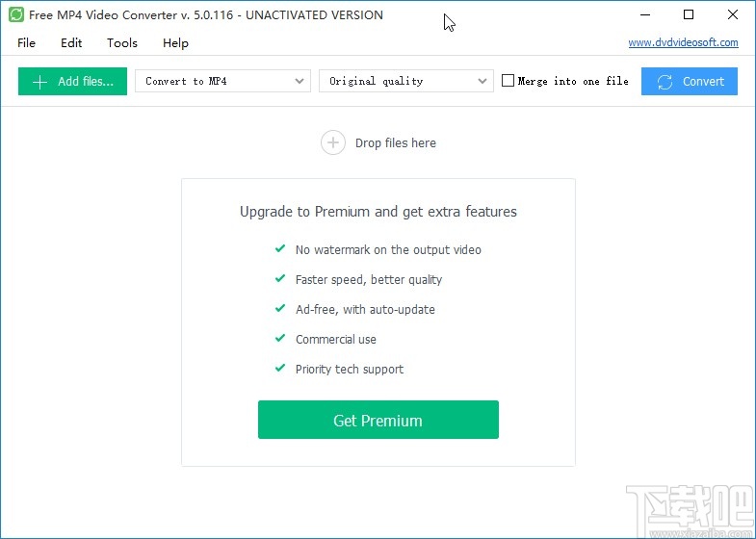The width and height of the screenshot is (756, 539).
Task: Open the Help menu
Action: click(x=175, y=43)
